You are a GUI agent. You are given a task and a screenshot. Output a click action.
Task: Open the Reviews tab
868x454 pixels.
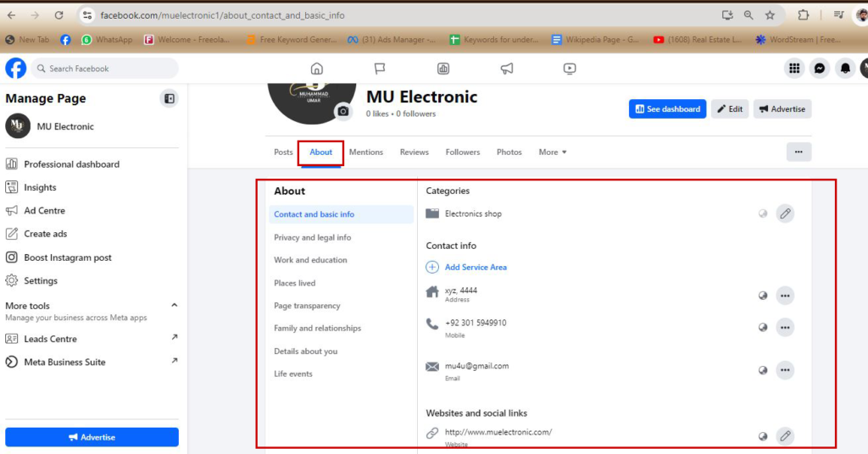tap(414, 152)
